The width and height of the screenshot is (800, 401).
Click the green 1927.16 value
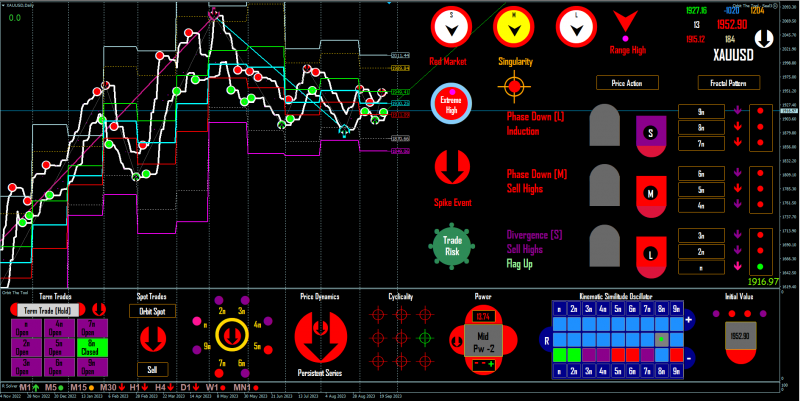point(696,10)
